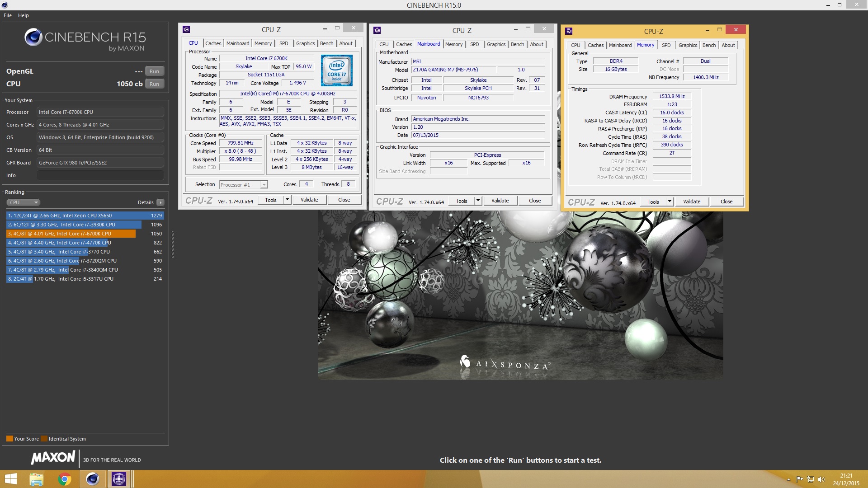This screenshot has width=868, height=488.
Task: Click the Processor field in Your System
Action: pyautogui.click(x=100, y=112)
